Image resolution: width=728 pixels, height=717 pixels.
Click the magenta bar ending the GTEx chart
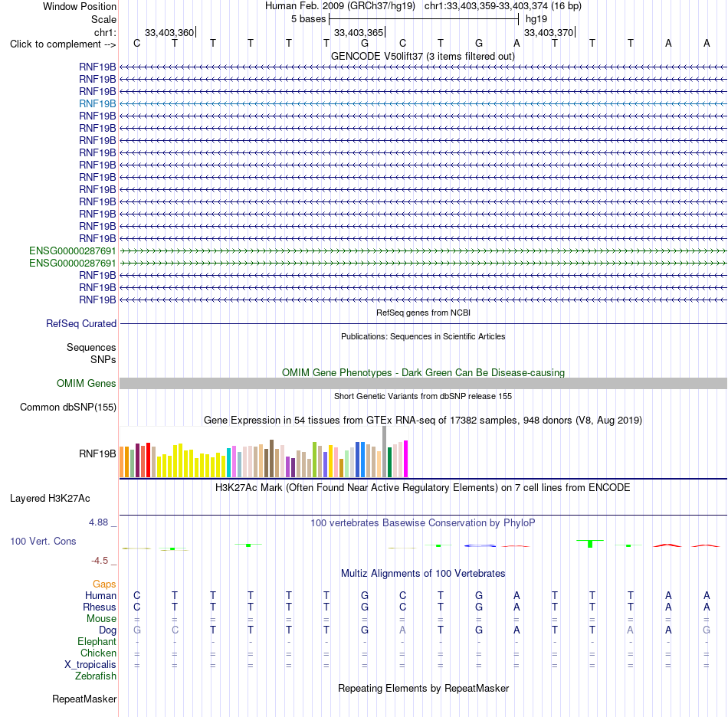click(x=406, y=459)
